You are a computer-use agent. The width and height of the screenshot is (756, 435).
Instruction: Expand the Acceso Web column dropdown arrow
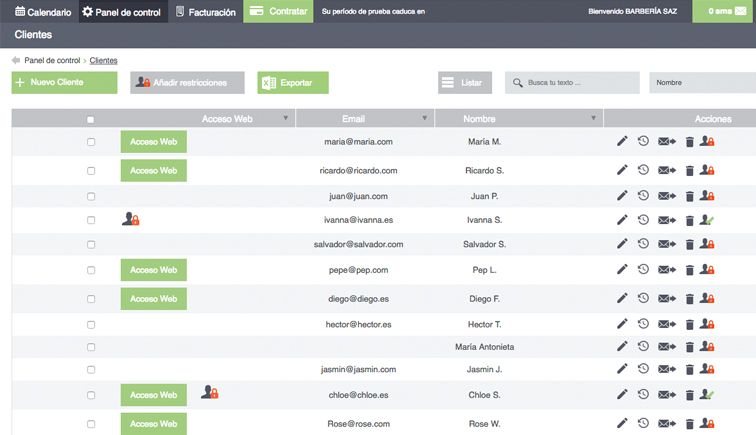(285, 118)
